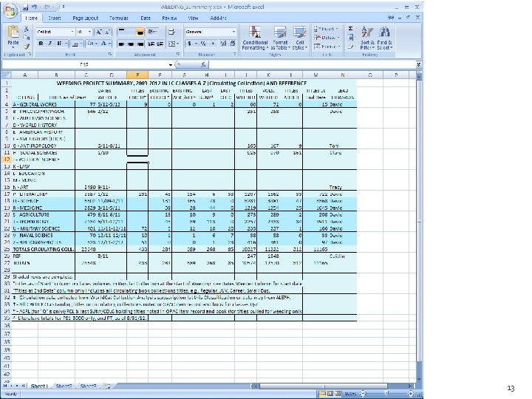Screen dimensions: 532x399
Task: Switch to Sheet3 tab
Action: [x=88, y=386]
